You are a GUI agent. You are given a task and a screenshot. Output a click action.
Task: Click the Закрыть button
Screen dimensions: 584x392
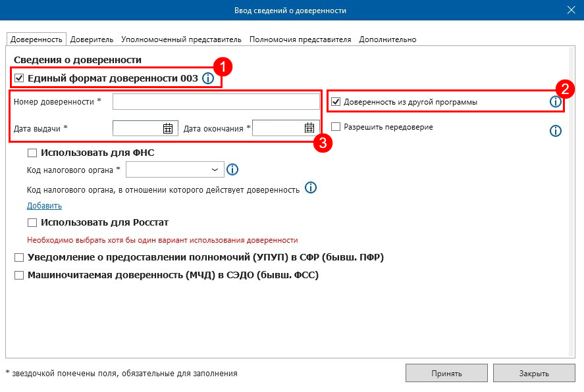(534, 374)
